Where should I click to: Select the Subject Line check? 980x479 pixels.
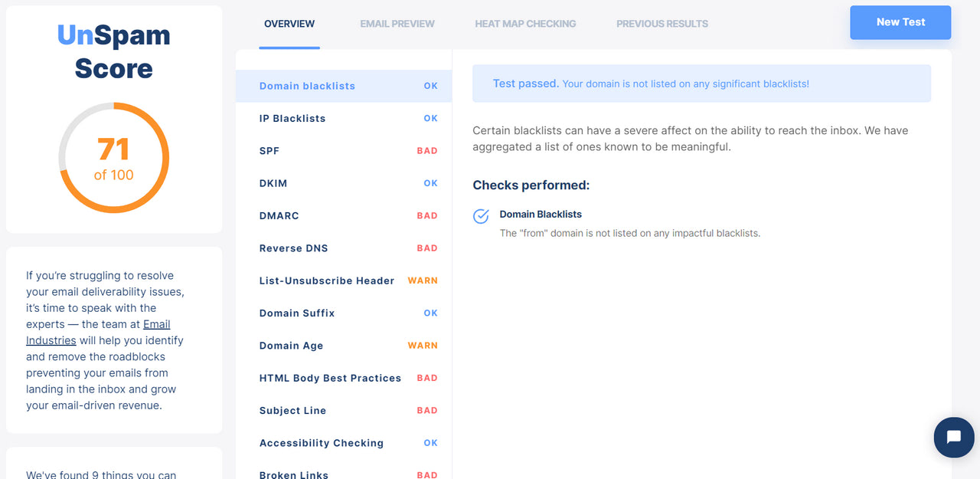click(344, 411)
